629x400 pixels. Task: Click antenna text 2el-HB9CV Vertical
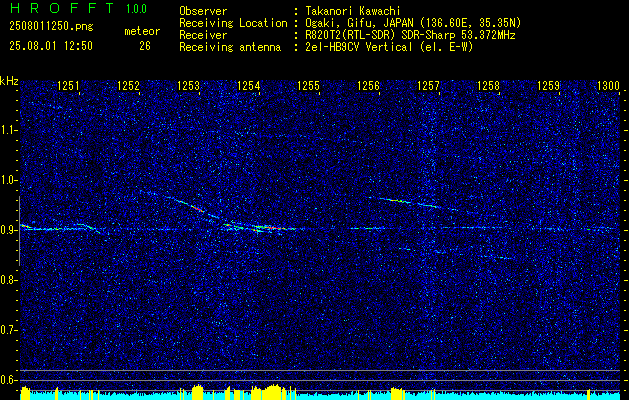[359, 47]
